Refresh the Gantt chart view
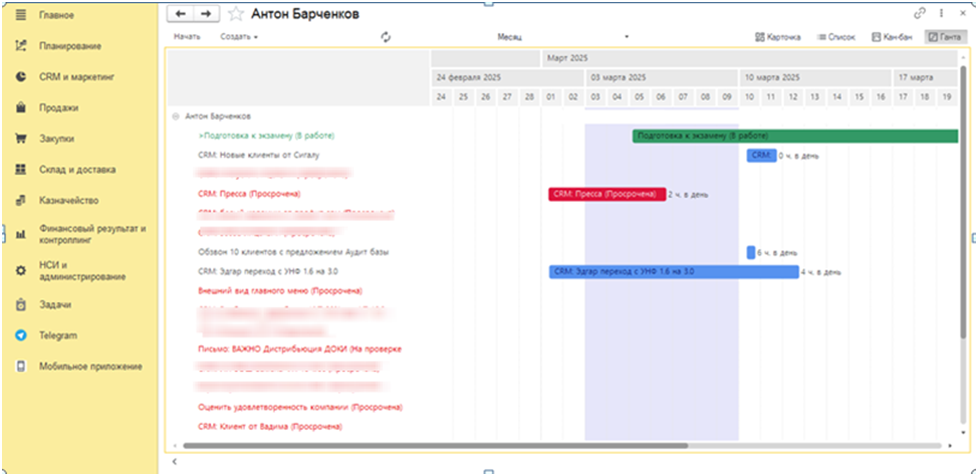 [x=385, y=37]
